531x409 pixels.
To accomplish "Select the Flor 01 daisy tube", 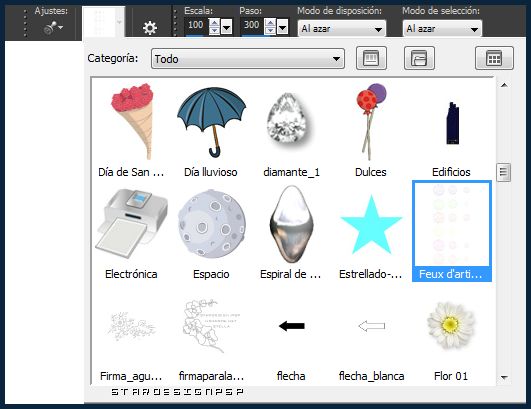I will pos(451,335).
